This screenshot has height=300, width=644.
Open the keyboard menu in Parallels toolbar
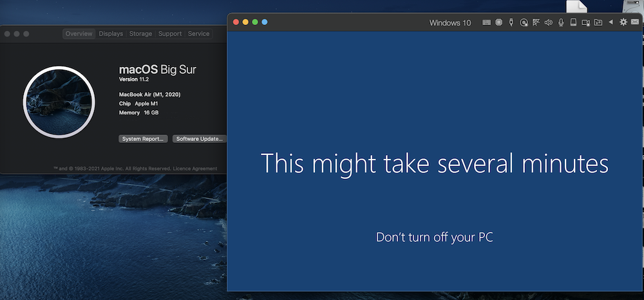coord(486,23)
